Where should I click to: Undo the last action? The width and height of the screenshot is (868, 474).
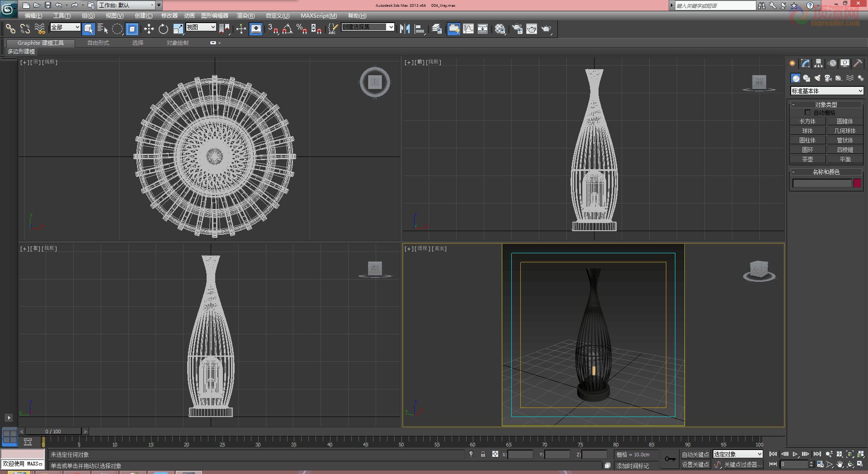coord(59,5)
